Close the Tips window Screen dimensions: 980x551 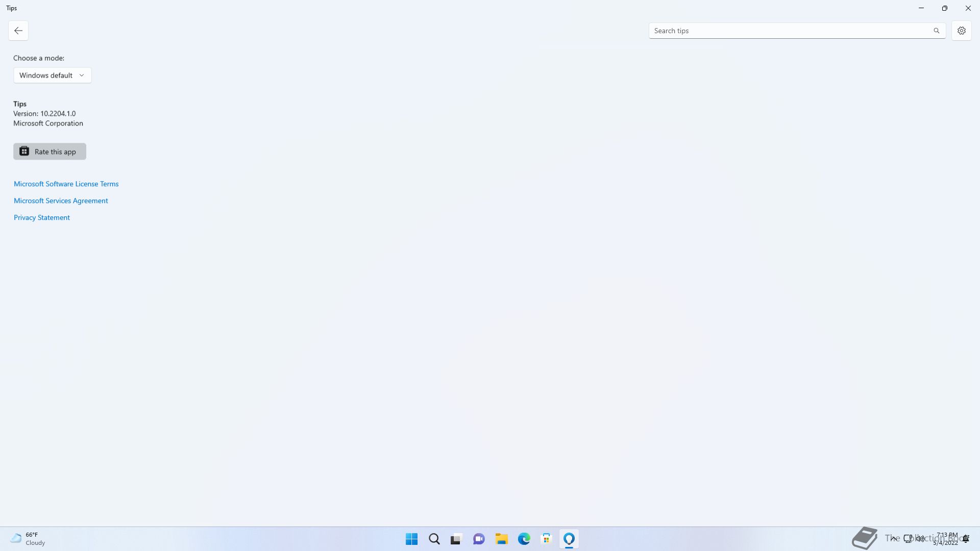[968, 8]
